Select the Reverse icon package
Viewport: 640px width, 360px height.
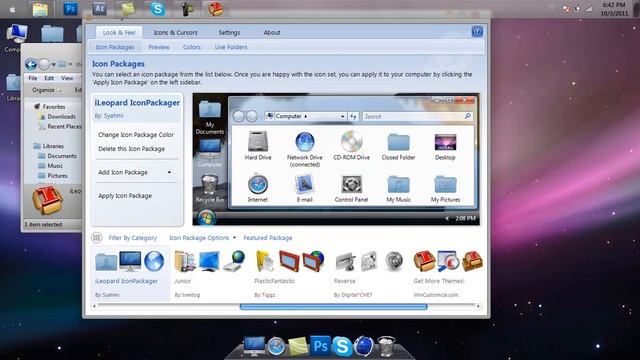click(x=369, y=273)
